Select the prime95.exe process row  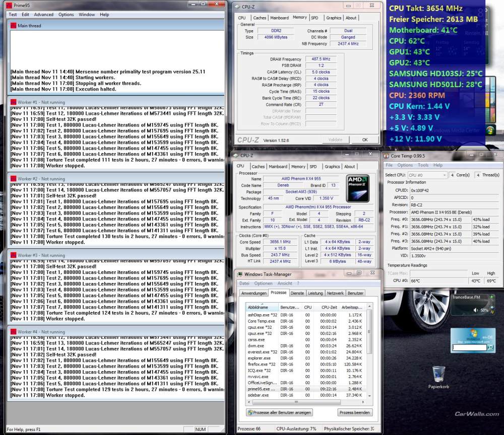coord(306,389)
